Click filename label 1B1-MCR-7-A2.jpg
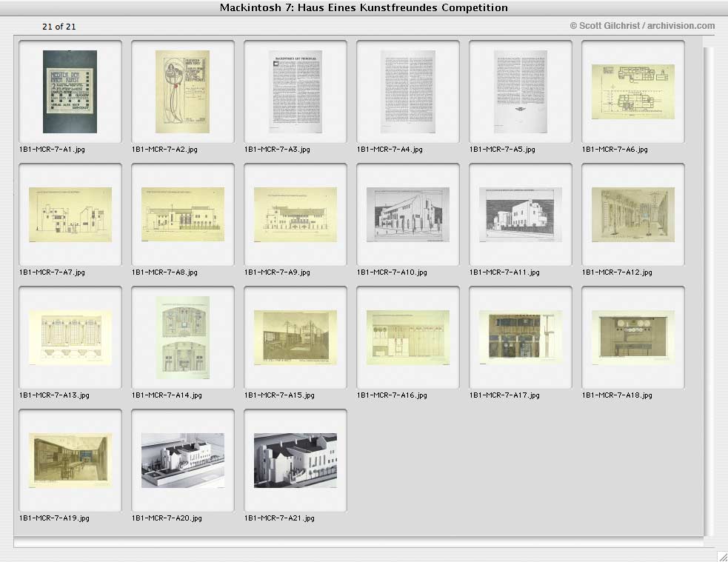This screenshot has width=728, height=562. (165, 150)
